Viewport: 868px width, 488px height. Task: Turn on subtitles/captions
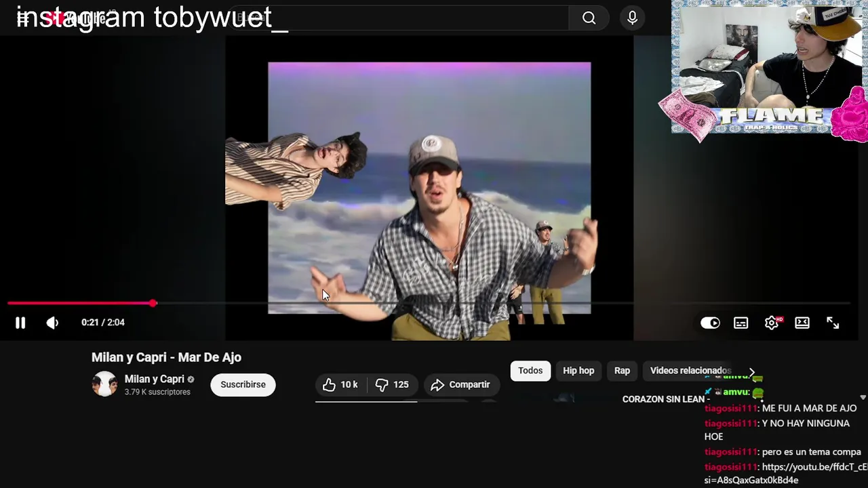pos(741,323)
